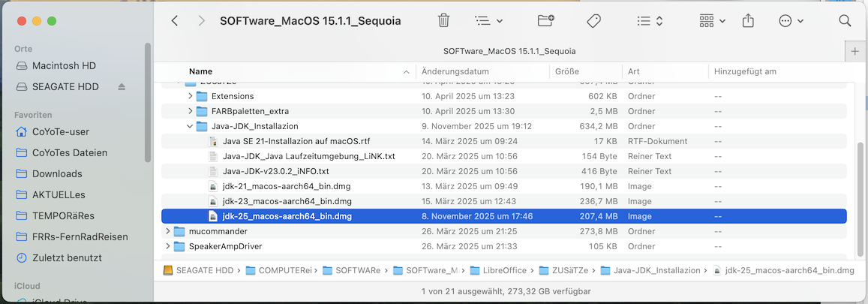The image size is (868, 304).
Task: Go back with the left chevron
Action: [175, 21]
